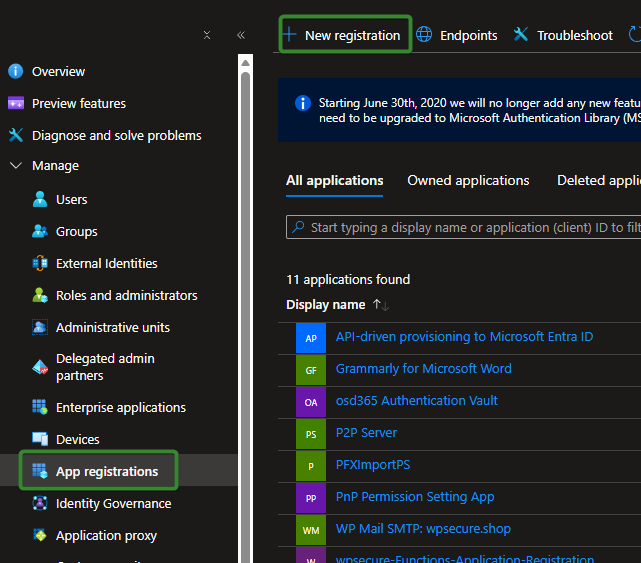Open the Grammarly for Microsoft Word app

(423, 369)
